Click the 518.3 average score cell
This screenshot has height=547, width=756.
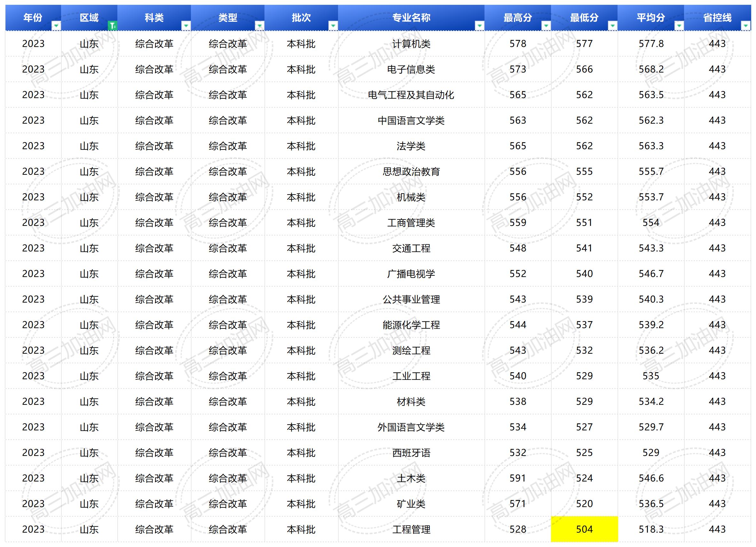click(x=651, y=529)
